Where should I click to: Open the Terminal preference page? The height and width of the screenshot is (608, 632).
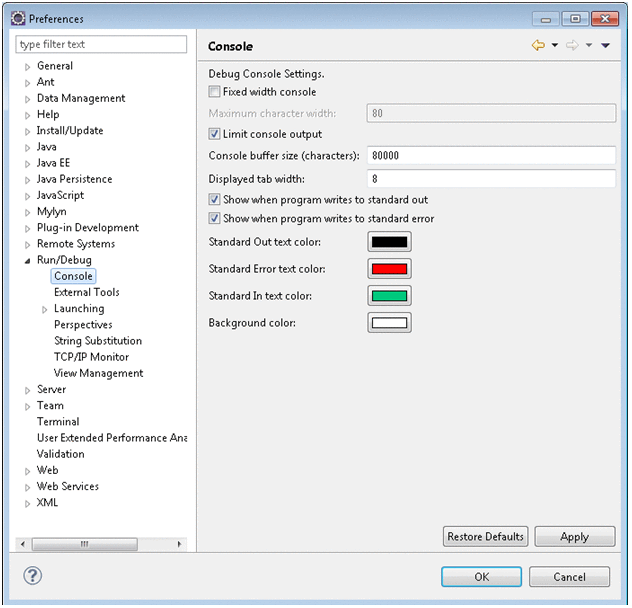58,422
